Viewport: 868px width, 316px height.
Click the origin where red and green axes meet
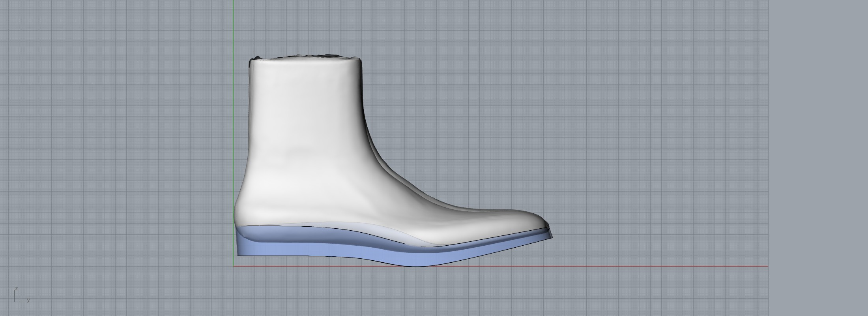(x=233, y=266)
